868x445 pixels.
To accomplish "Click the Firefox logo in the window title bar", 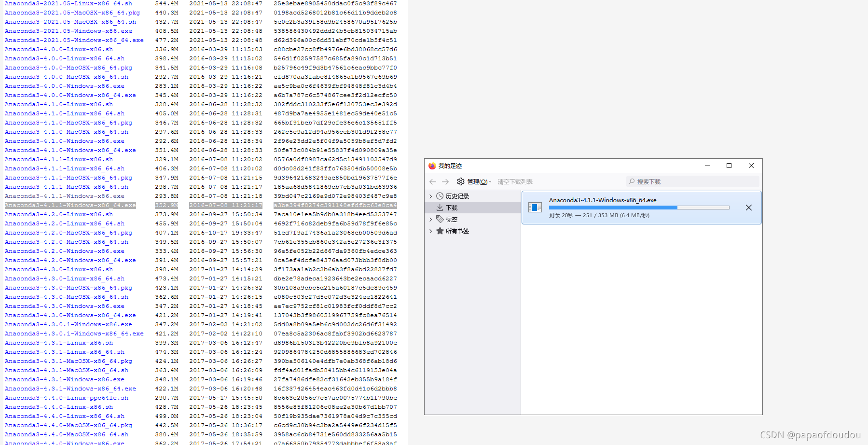I will [432, 166].
